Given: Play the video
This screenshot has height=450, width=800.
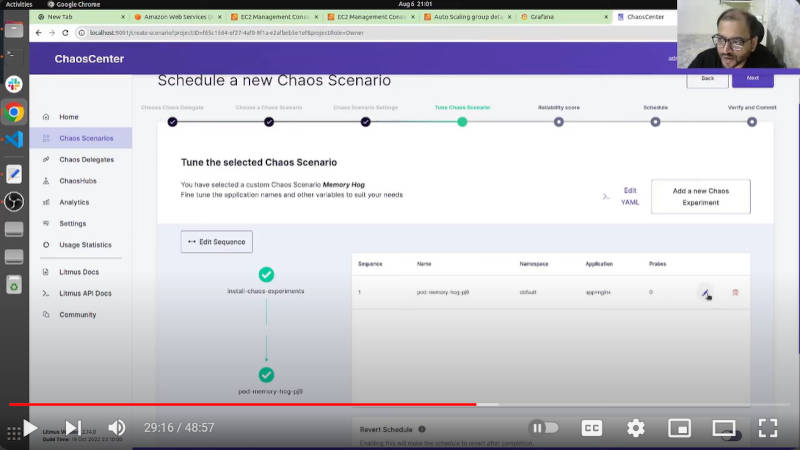Looking at the screenshot, I should click(x=30, y=428).
